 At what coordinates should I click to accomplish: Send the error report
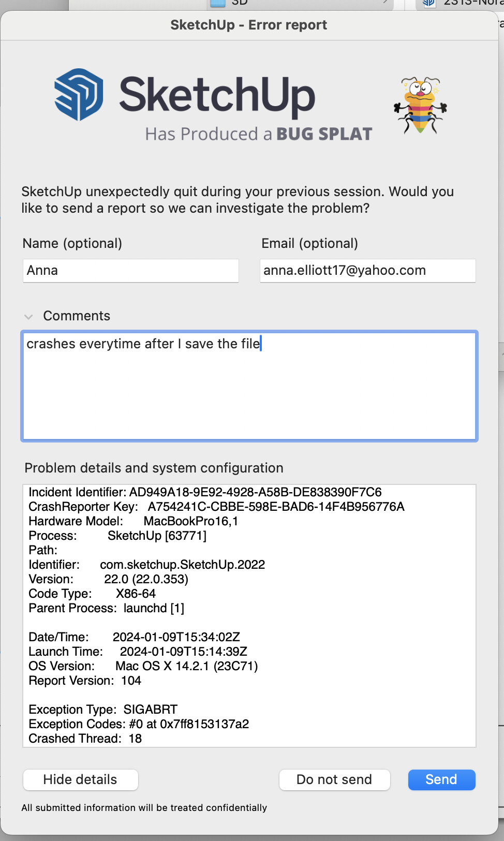[441, 779]
